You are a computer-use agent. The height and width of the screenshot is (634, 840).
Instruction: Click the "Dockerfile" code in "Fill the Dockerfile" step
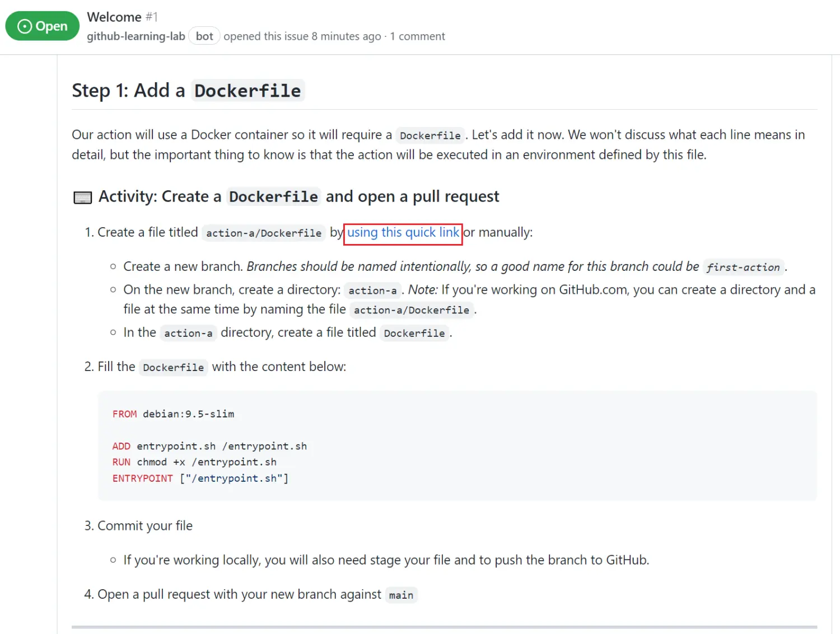[173, 368]
